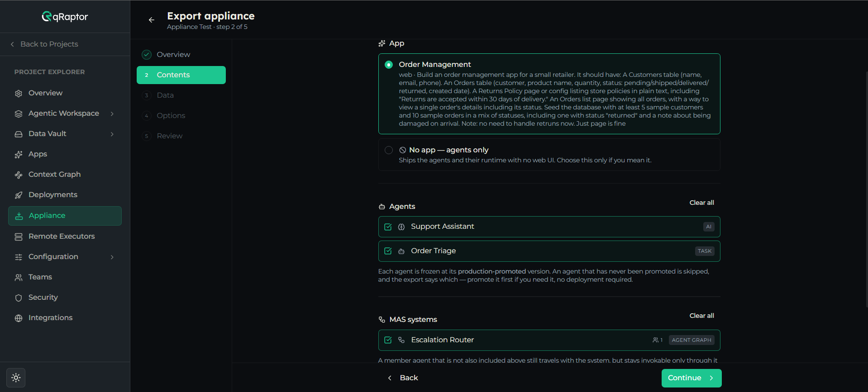Click the Escalation Router row label
The image size is (868, 392).
click(442, 340)
